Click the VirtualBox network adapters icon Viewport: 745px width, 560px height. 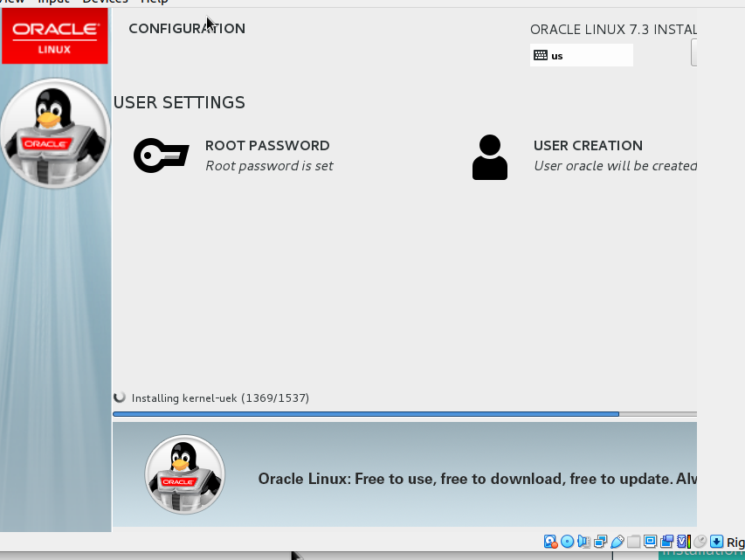601,542
